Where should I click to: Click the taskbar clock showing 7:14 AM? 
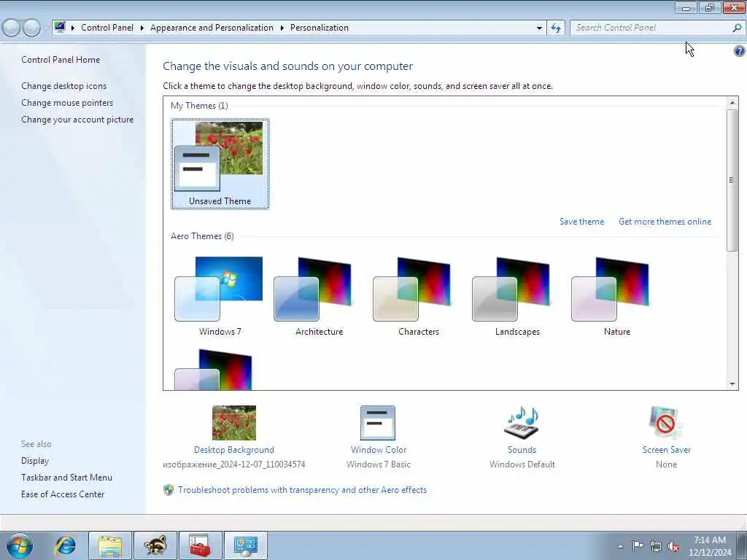[709, 545]
